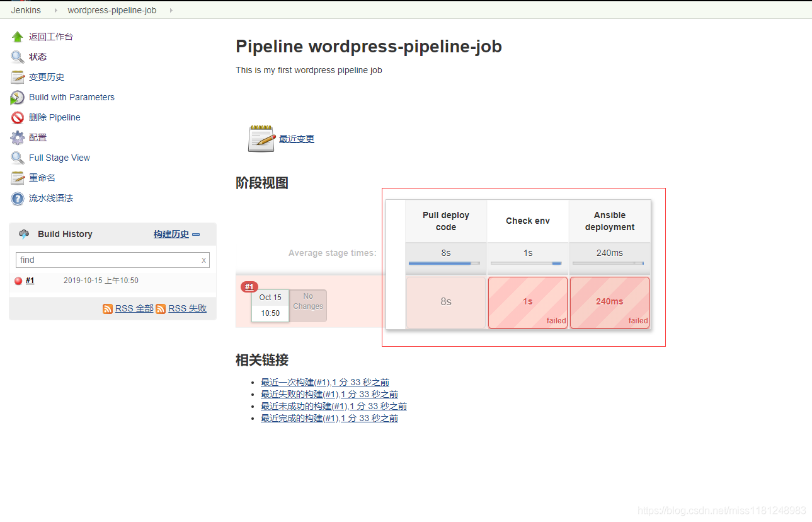
Task: Open build #1 in Build History
Action: coord(30,281)
